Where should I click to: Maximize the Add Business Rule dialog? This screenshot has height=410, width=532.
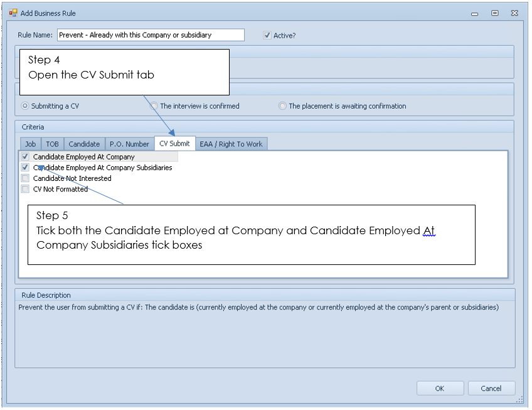tap(494, 13)
